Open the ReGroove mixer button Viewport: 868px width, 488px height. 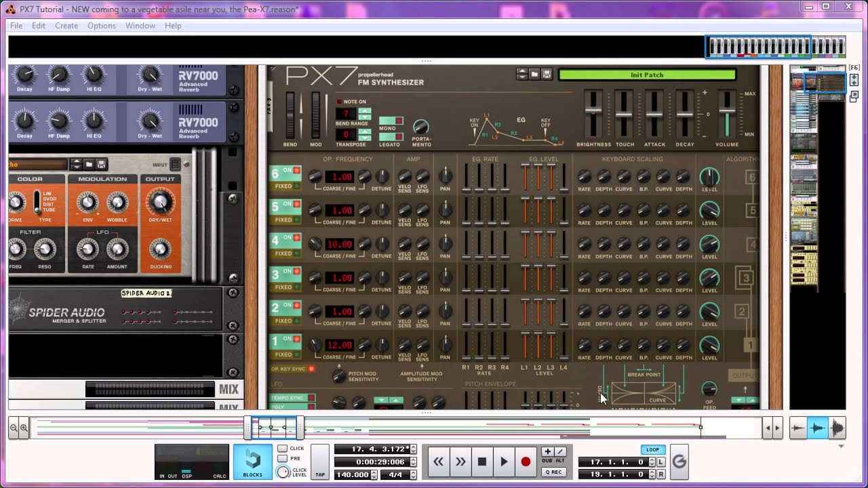pos(679,462)
